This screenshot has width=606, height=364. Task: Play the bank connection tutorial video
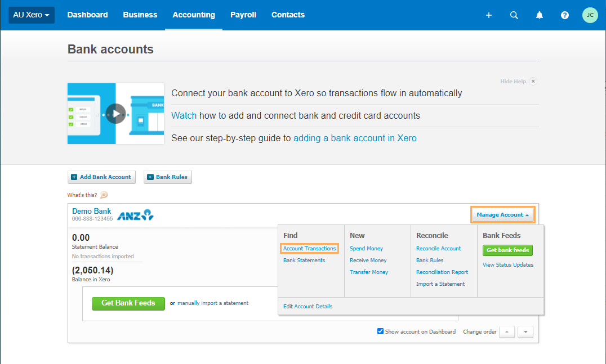pyautogui.click(x=115, y=114)
